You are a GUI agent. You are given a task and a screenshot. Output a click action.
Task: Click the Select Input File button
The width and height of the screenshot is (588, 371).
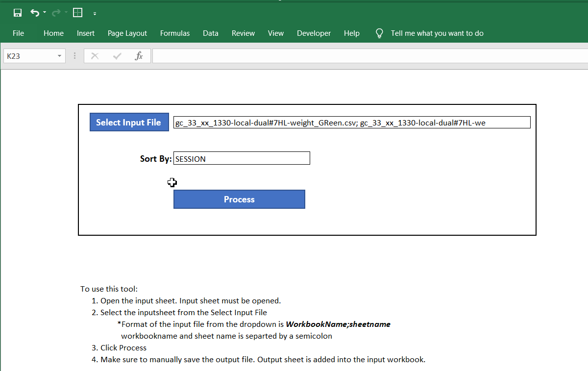click(x=129, y=123)
